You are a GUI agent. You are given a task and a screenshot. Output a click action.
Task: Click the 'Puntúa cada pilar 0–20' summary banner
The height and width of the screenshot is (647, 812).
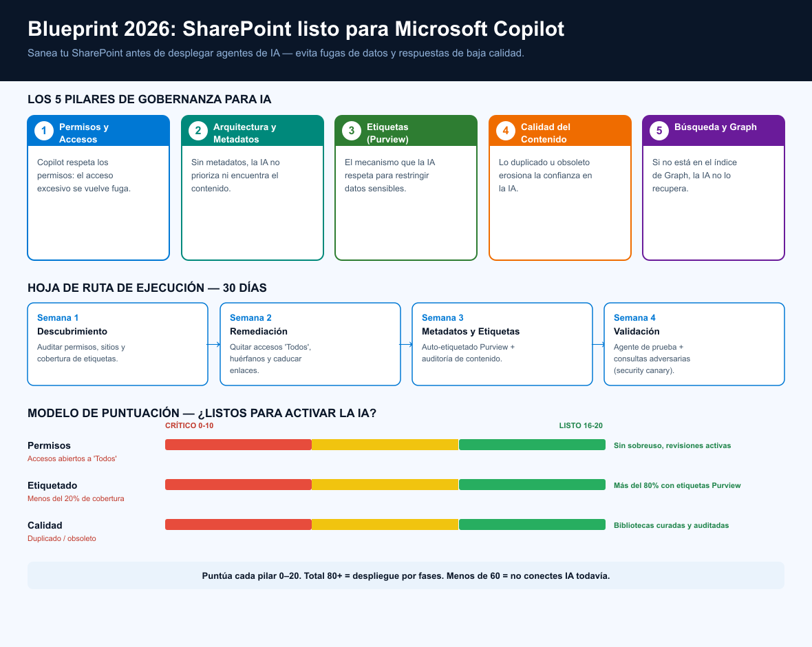406,575
